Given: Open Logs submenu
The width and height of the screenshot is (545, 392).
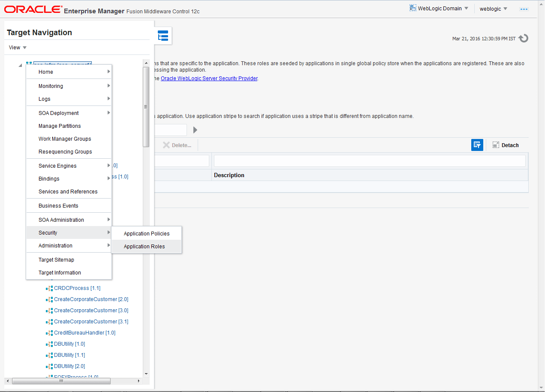Looking at the screenshot, I should 69,99.
